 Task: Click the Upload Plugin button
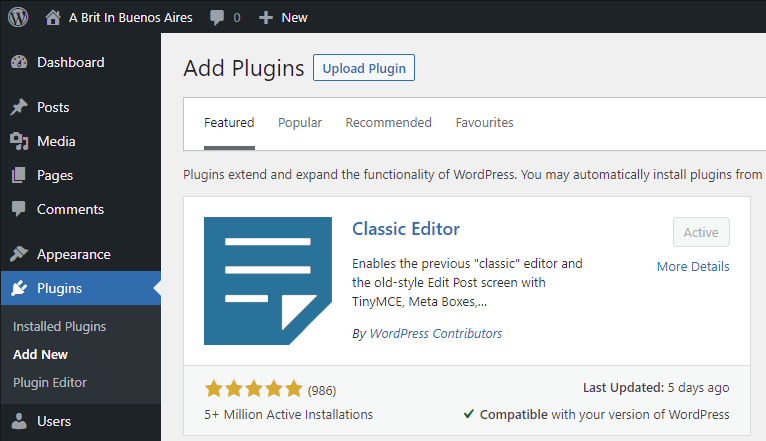364,68
